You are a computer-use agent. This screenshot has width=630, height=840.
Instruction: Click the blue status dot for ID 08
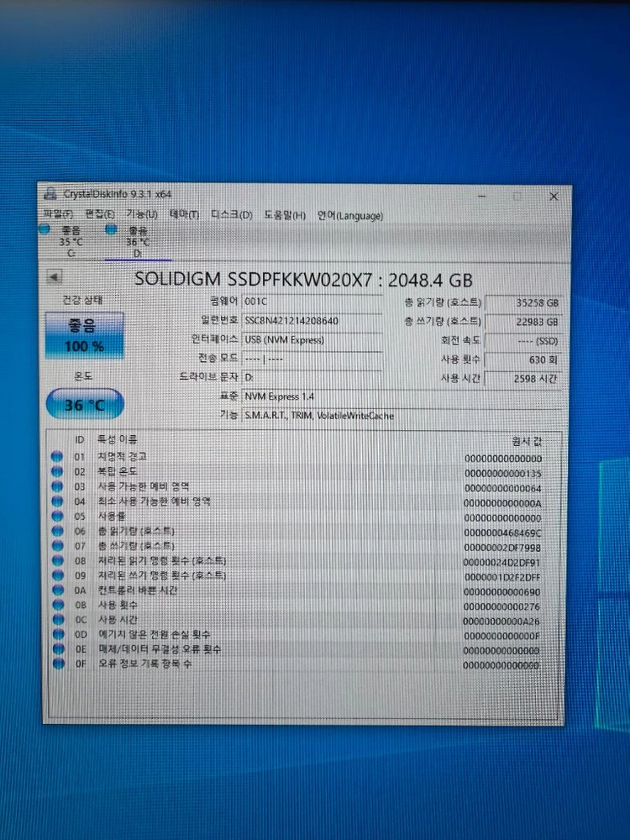57,560
